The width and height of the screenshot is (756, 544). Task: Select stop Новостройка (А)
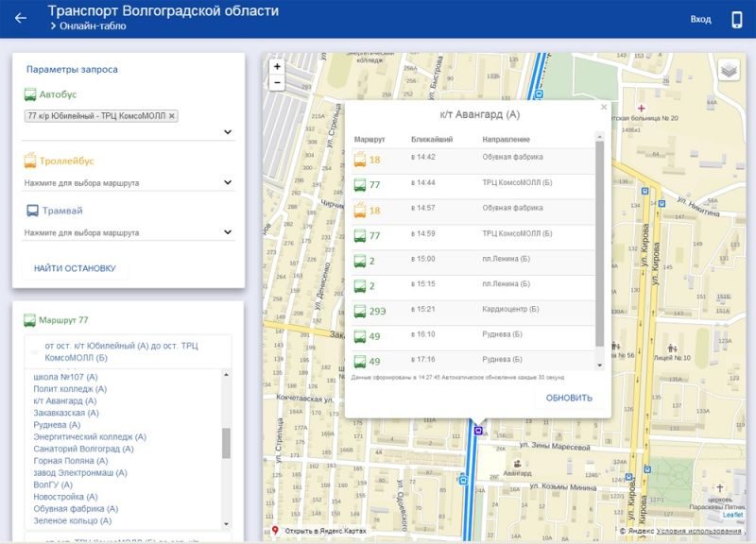pyautogui.click(x=65, y=497)
